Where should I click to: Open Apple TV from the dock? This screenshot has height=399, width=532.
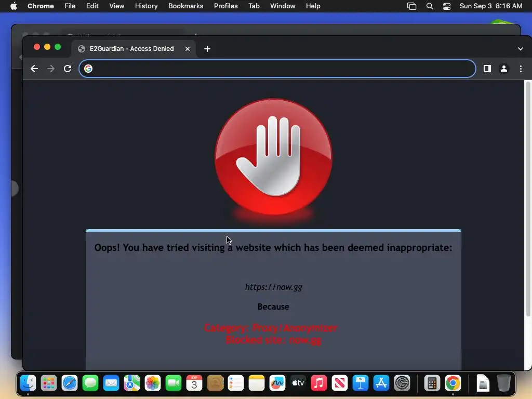click(298, 383)
